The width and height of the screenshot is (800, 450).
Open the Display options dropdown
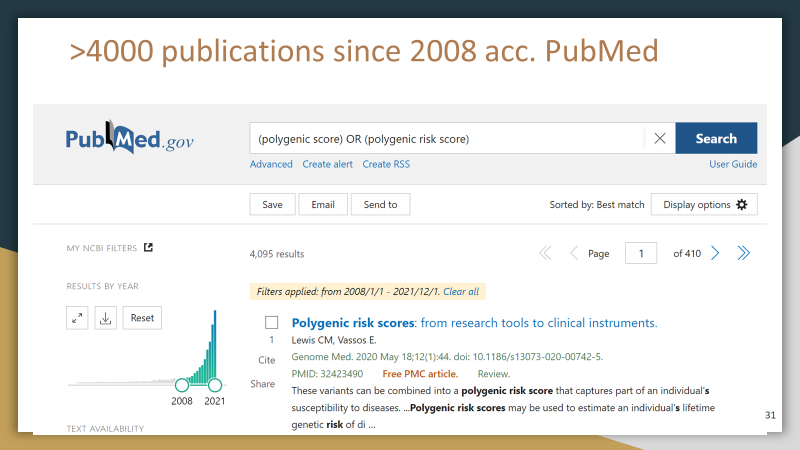(704, 204)
